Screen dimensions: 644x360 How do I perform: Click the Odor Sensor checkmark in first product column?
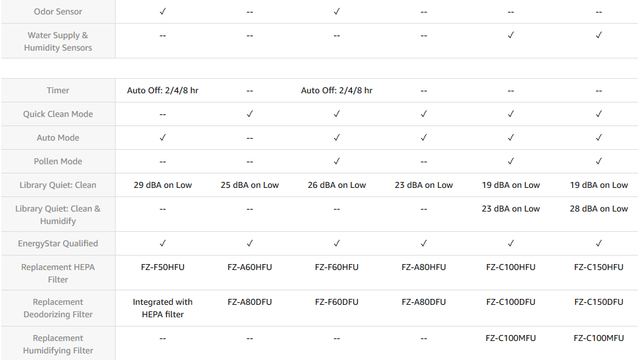pyautogui.click(x=163, y=12)
